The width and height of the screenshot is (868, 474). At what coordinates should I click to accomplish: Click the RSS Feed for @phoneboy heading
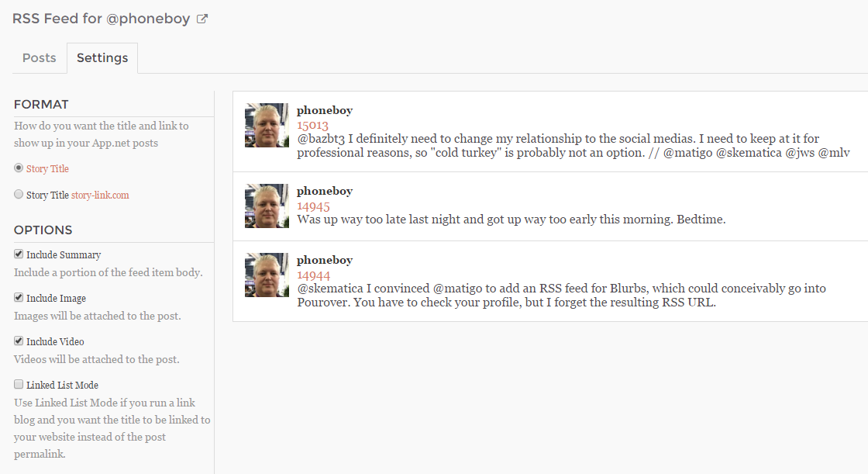coord(101,19)
